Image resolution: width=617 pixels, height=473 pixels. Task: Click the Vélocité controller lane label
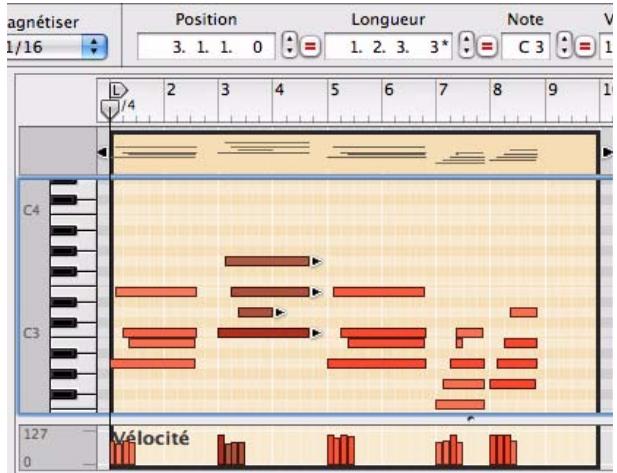click(151, 438)
